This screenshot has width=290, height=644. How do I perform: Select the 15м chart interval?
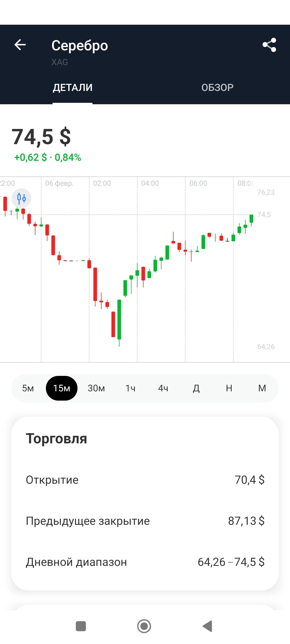(x=62, y=388)
